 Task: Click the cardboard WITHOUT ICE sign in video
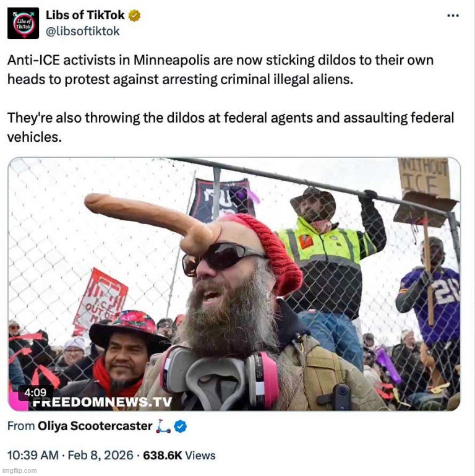424,178
